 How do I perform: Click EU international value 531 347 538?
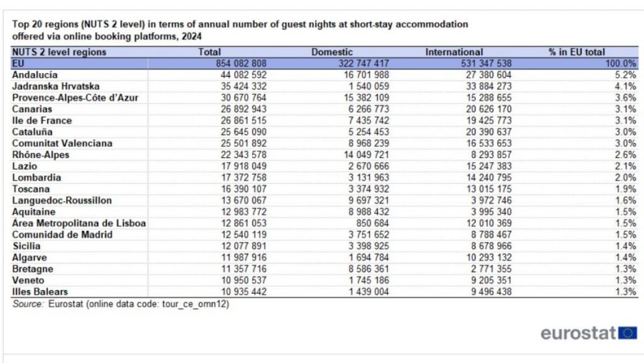pos(486,64)
